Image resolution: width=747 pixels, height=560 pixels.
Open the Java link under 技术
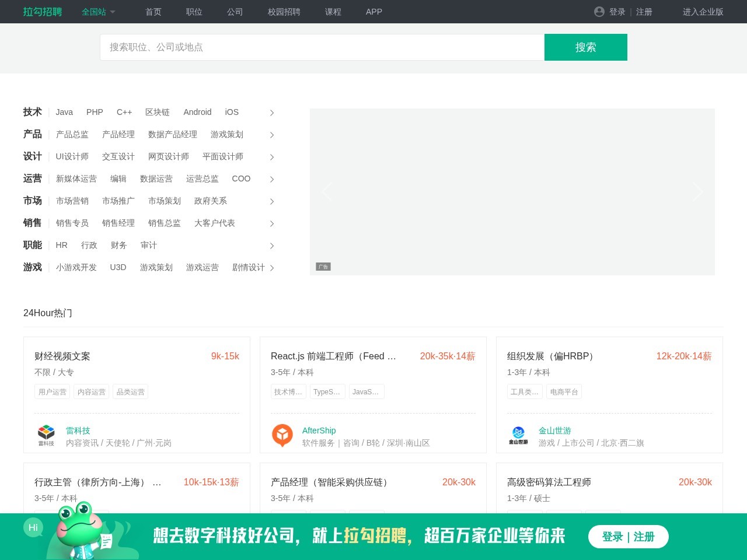pos(64,112)
